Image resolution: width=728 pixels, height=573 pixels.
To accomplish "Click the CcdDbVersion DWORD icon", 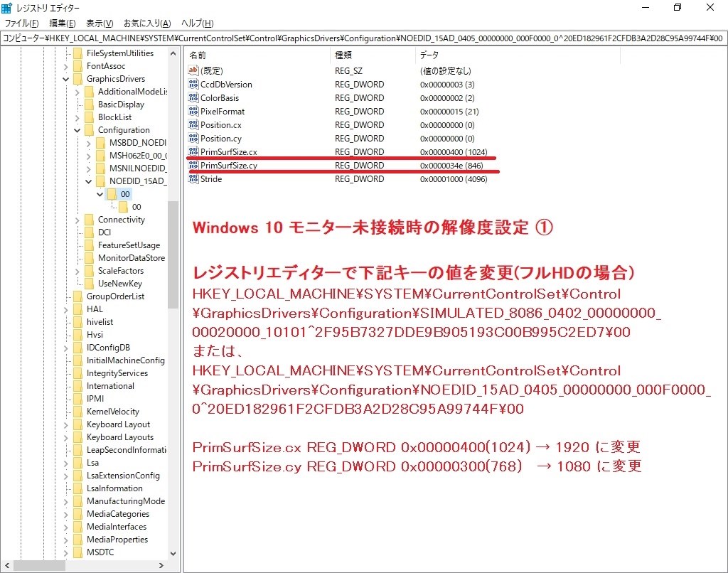I will pos(193,84).
